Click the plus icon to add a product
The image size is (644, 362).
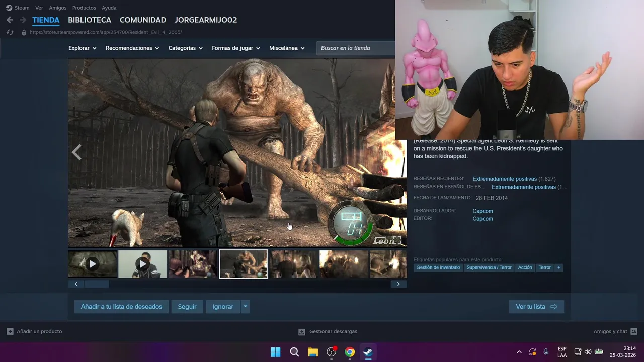[10, 331]
